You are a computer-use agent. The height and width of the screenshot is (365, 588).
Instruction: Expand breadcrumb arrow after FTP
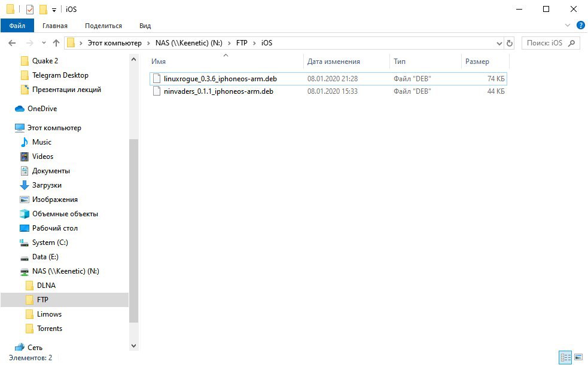pos(254,44)
